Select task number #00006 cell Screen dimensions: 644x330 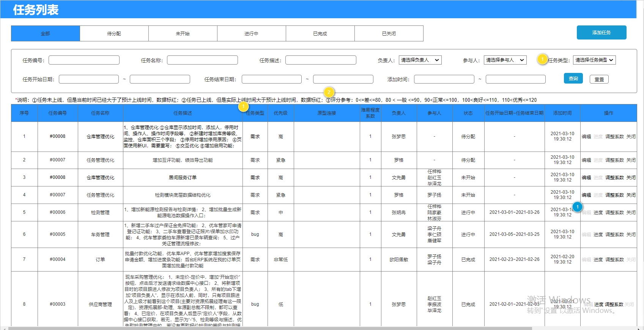(x=58, y=212)
